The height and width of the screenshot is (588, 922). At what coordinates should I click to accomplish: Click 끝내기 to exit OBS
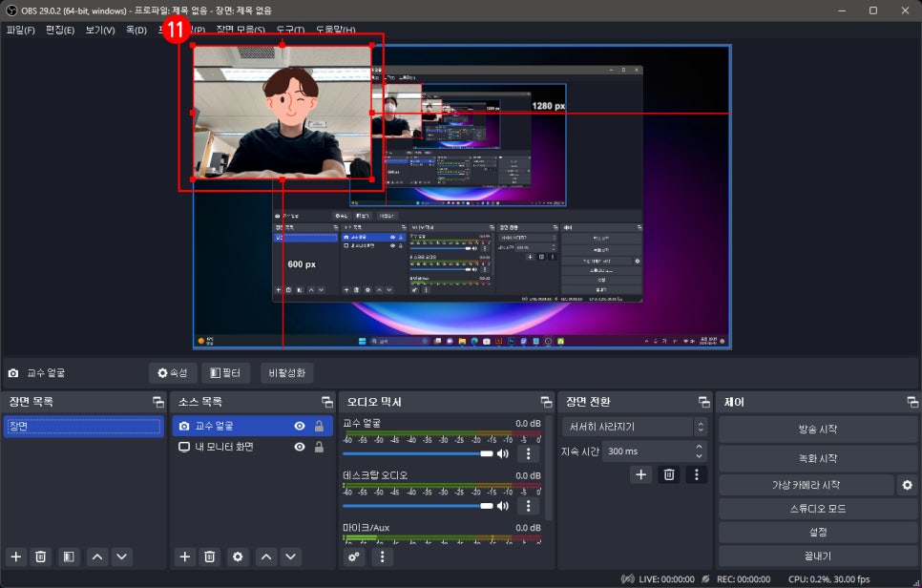818,556
